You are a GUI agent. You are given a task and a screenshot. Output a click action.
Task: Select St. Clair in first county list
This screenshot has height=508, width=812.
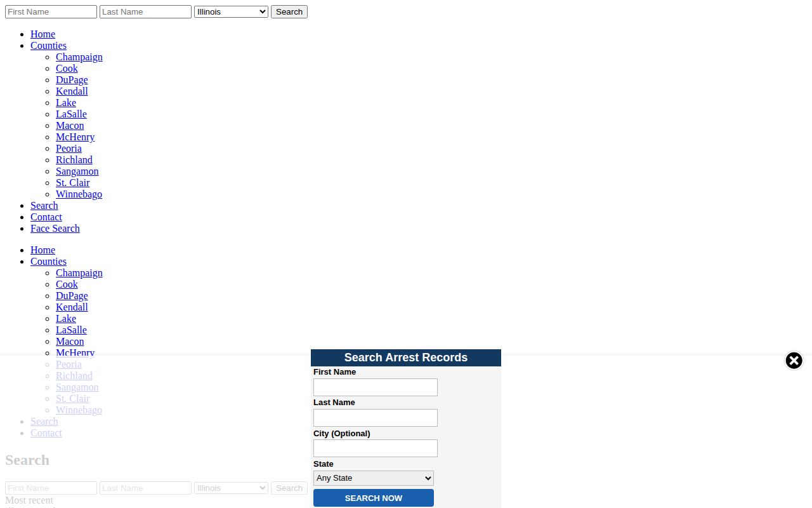(72, 183)
